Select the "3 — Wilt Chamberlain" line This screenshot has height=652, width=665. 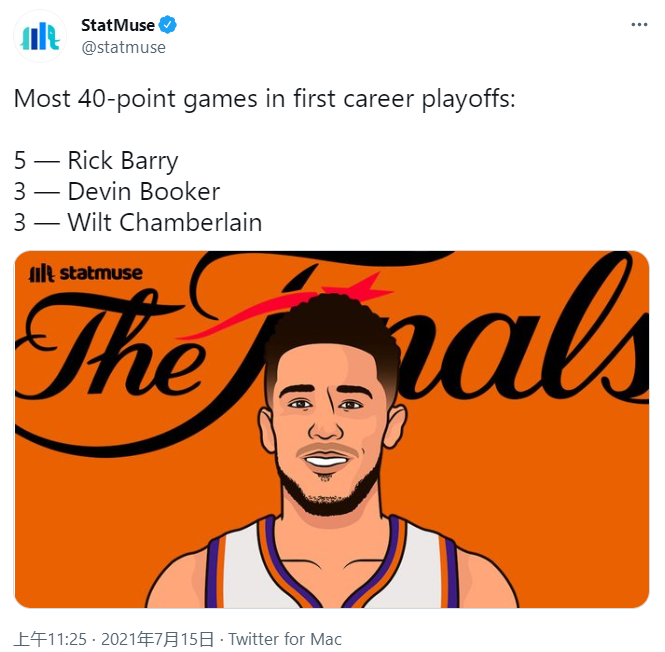pos(138,222)
